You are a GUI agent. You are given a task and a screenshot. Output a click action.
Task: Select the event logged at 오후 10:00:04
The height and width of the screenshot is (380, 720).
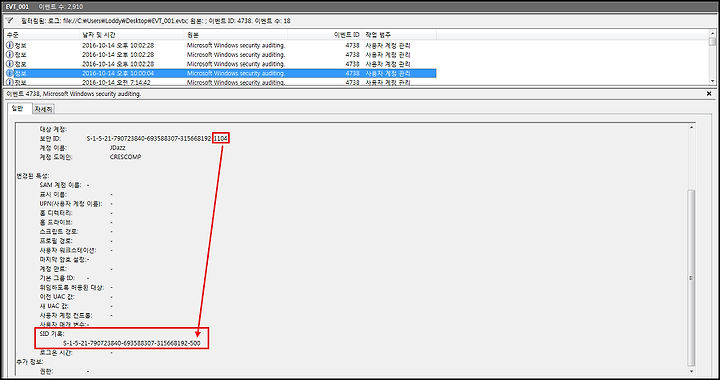[220, 73]
